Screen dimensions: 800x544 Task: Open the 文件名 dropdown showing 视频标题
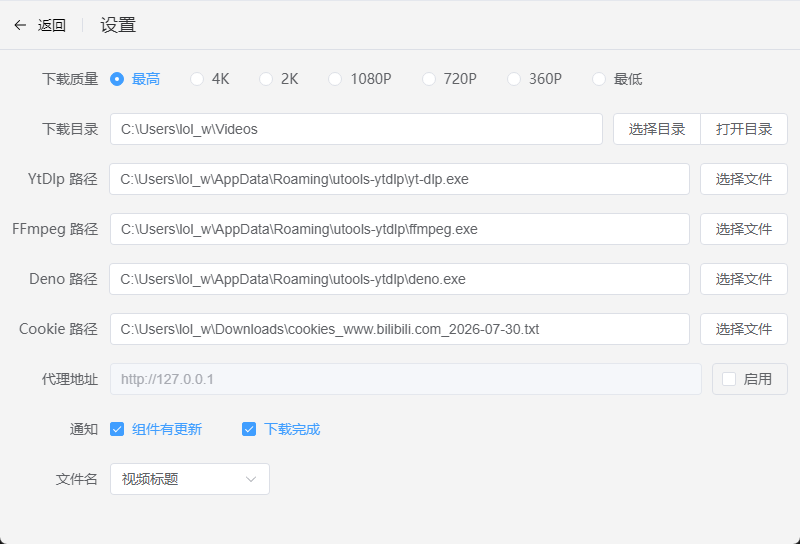click(190, 479)
